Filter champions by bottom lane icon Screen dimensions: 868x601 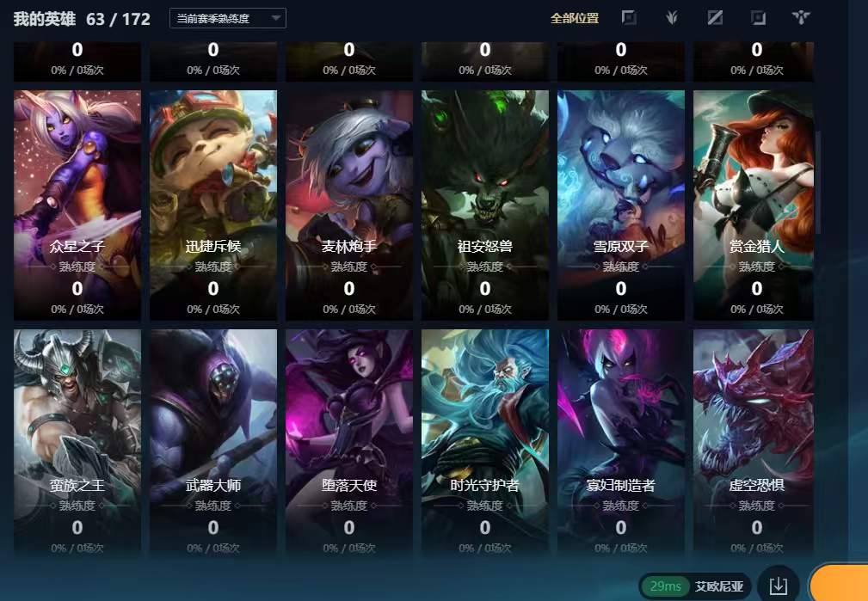(758, 18)
